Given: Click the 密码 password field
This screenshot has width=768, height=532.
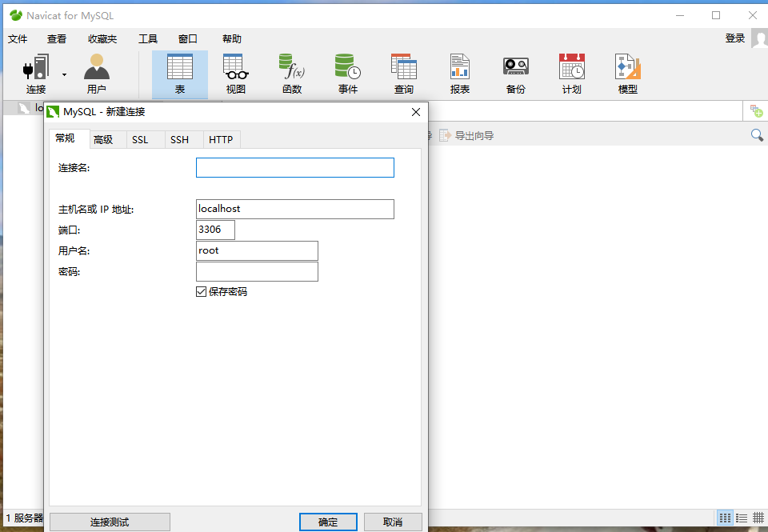Looking at the screenshot, I should pos(257,271).
